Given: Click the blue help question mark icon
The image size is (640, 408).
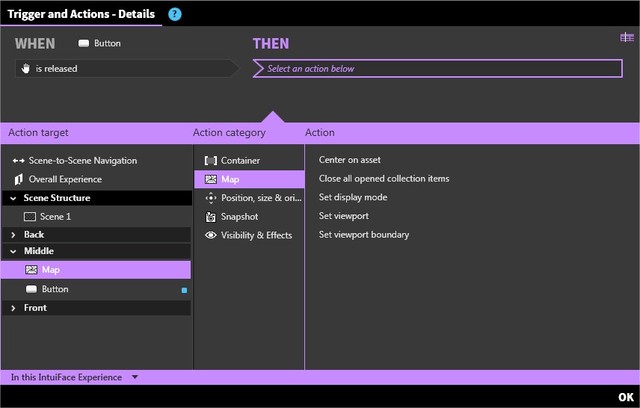Looking at the screenshot, I should (175, 14).
